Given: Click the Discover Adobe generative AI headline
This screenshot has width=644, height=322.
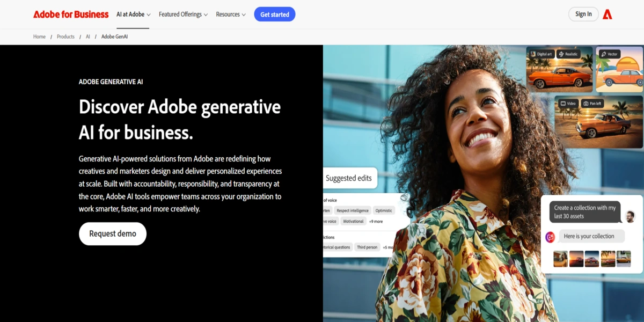Looking at the screenshot, I should tap(180, 119).
